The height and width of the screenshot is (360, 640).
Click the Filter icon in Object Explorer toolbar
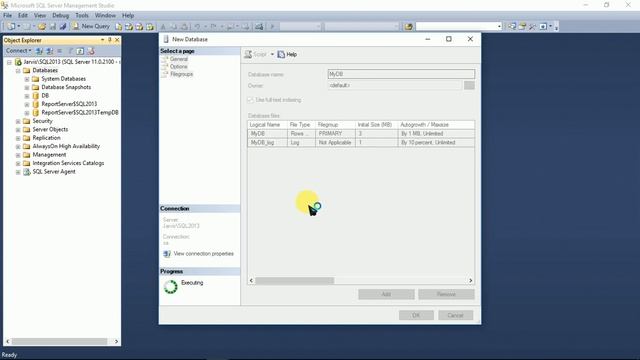tap(70, 51)
